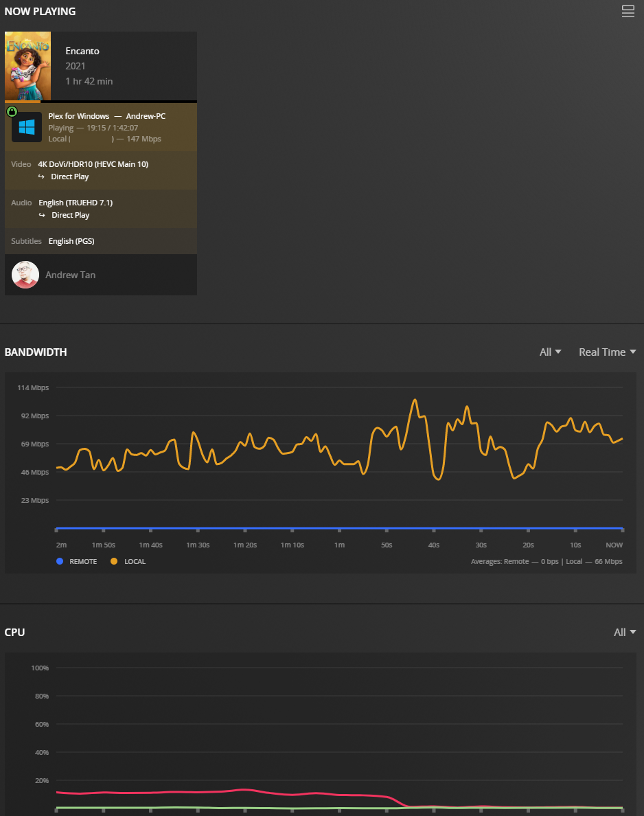
Task: Click the Andrew Tan username
Action: coord(70,275)
